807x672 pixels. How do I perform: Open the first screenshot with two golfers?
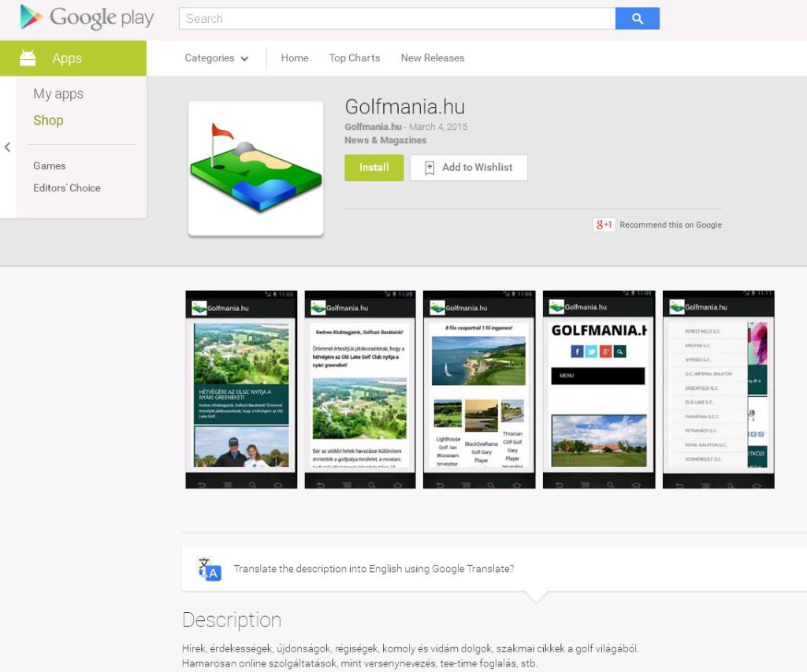coord(241,389)
